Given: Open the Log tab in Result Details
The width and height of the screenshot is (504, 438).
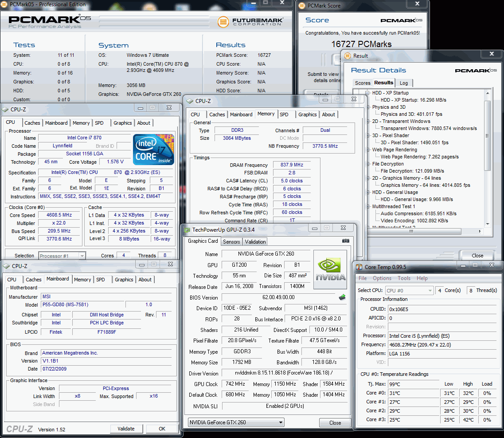Looking at the screenshot, I should coord(404,83).
